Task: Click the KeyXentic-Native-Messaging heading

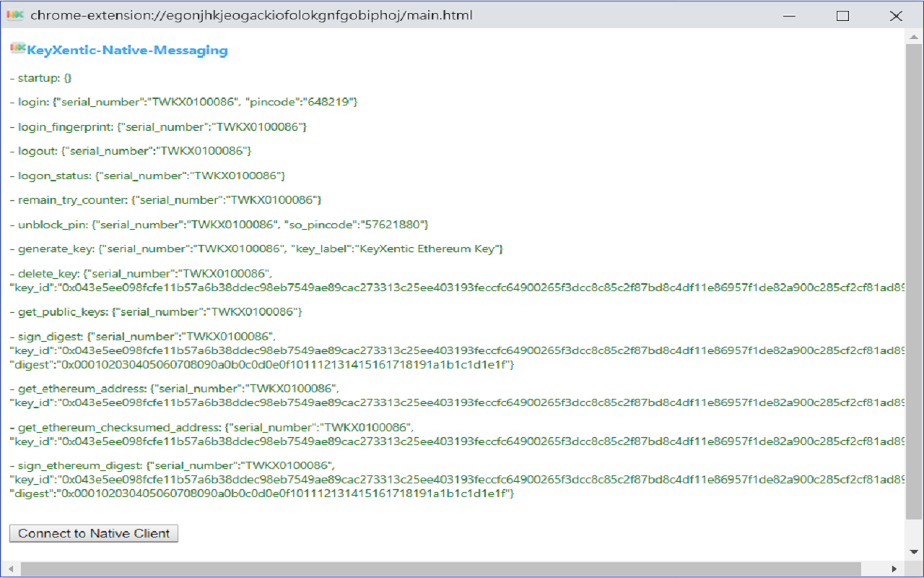Action: tap(127, 50)
